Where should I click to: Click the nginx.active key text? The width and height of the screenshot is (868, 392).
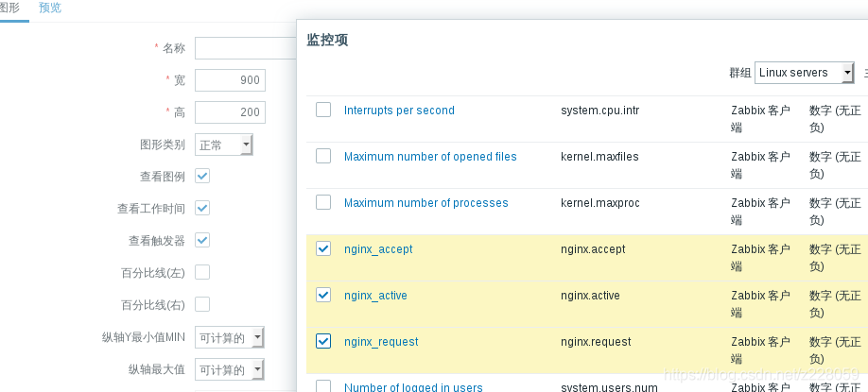click(x=590, y=296)
